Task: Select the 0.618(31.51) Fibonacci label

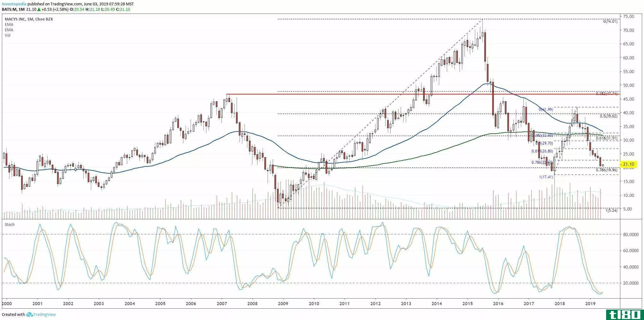Action: pos(607,138)
